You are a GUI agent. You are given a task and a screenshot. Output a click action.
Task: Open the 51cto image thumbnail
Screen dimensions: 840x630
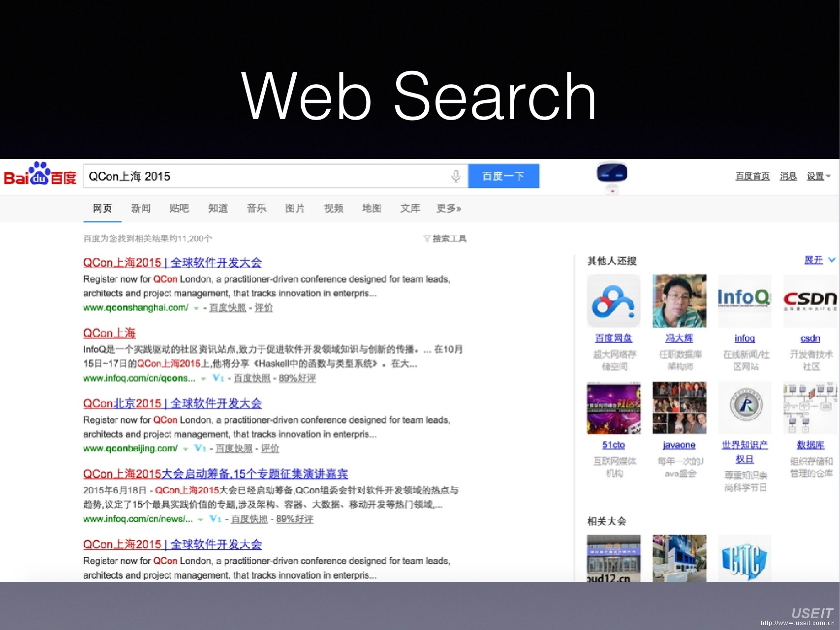pos(614,408)
